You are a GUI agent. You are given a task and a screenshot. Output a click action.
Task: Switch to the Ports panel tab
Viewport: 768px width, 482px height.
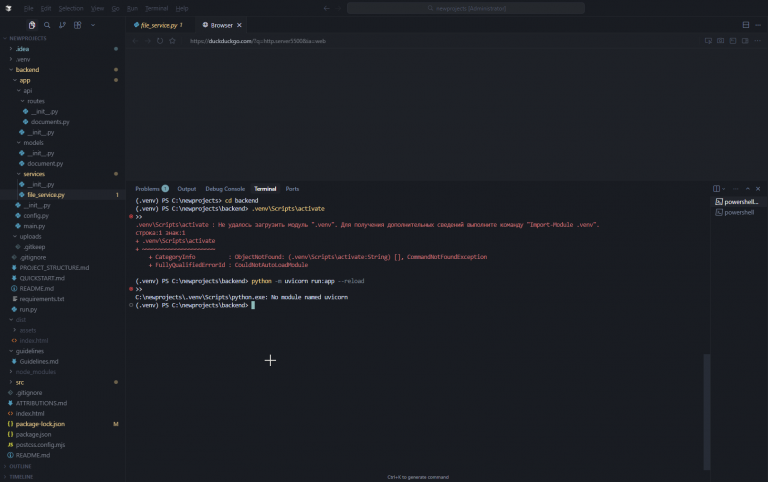click(x=292, y=189)
